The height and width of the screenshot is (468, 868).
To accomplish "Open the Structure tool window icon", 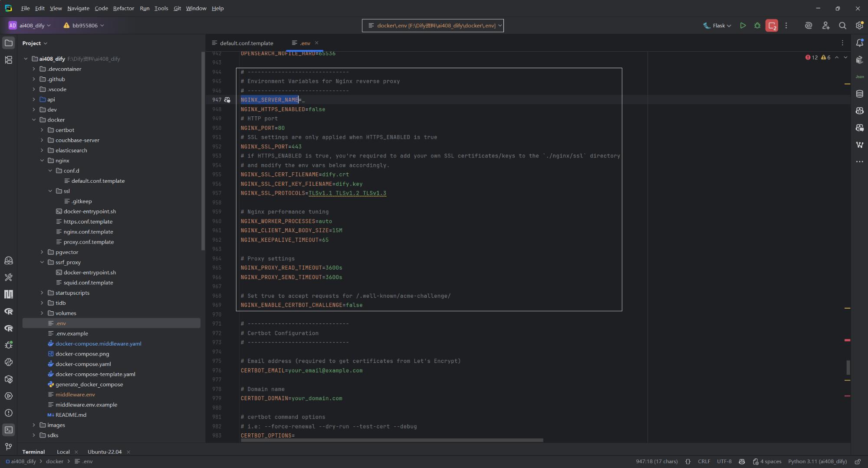I will tap(8, 60).
